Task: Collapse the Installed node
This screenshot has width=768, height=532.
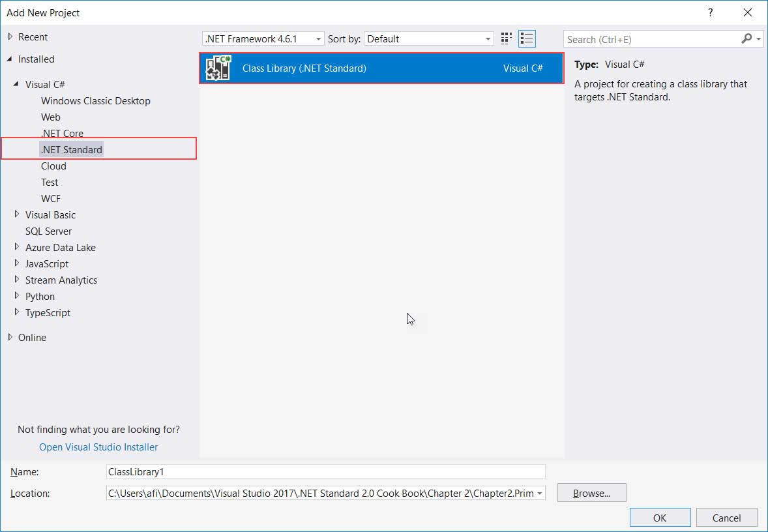Action: pos(10,59)
